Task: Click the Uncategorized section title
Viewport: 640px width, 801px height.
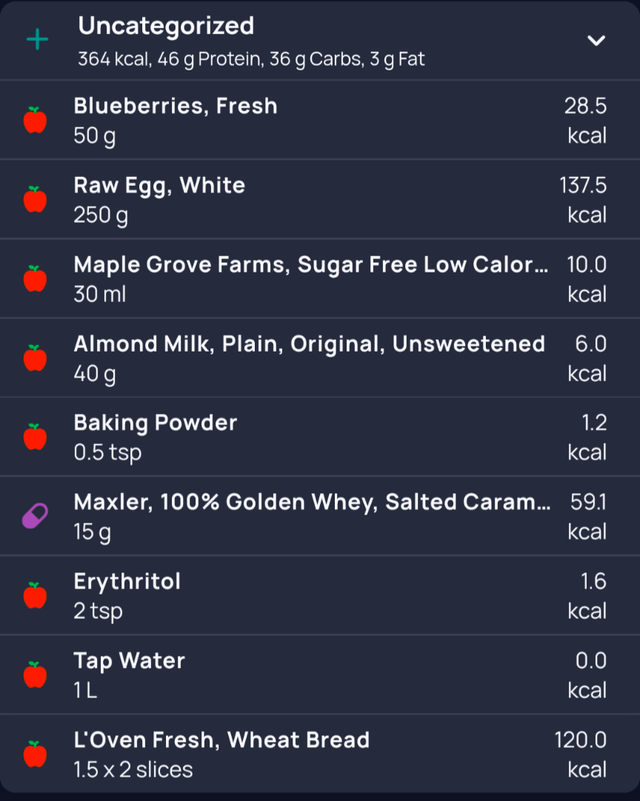Action: click(x=166, y=26)
